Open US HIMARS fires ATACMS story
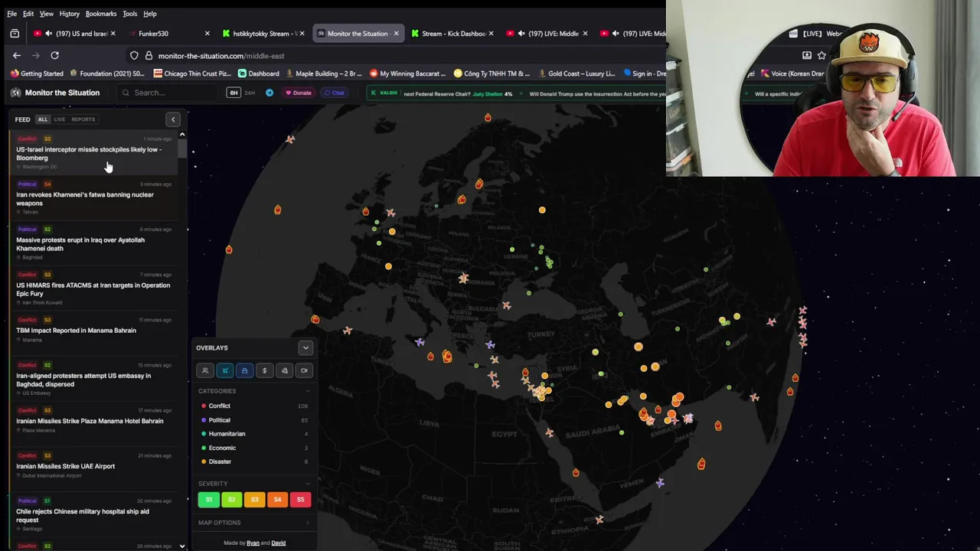The height and width of the screenshot is (551, 980). 93,289
